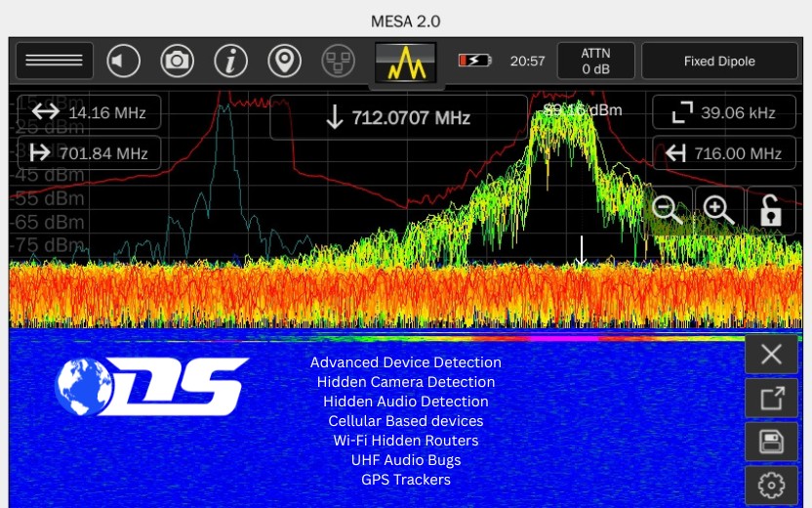
Task: Open the main hamburger menu
Action: [55, 61]
